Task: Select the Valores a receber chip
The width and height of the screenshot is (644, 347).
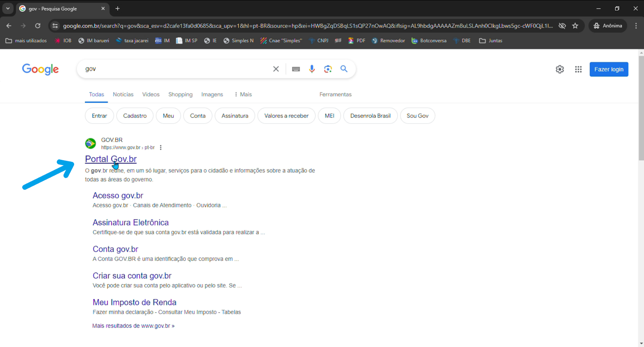Action: 287,116
